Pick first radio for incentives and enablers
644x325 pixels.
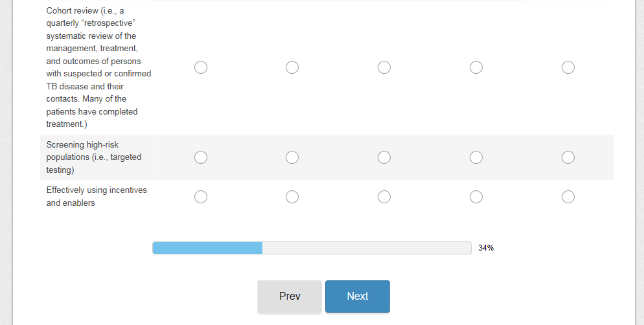pos(201,197)
